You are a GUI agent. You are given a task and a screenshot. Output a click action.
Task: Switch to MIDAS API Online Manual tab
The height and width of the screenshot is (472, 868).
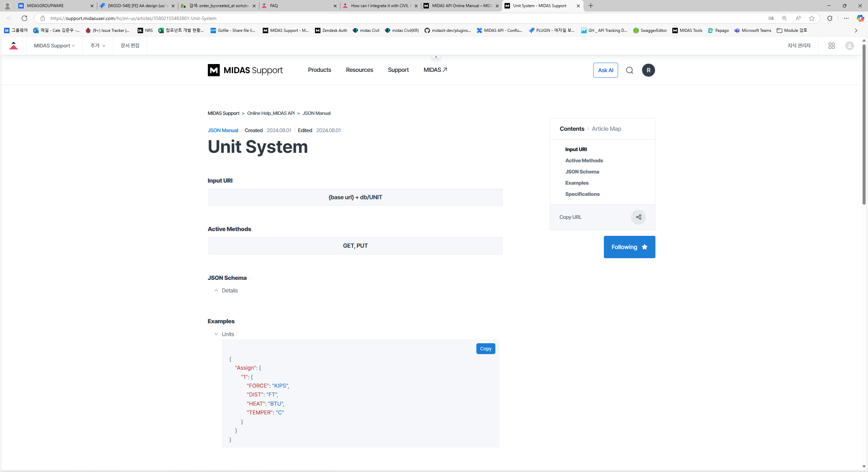461,6
